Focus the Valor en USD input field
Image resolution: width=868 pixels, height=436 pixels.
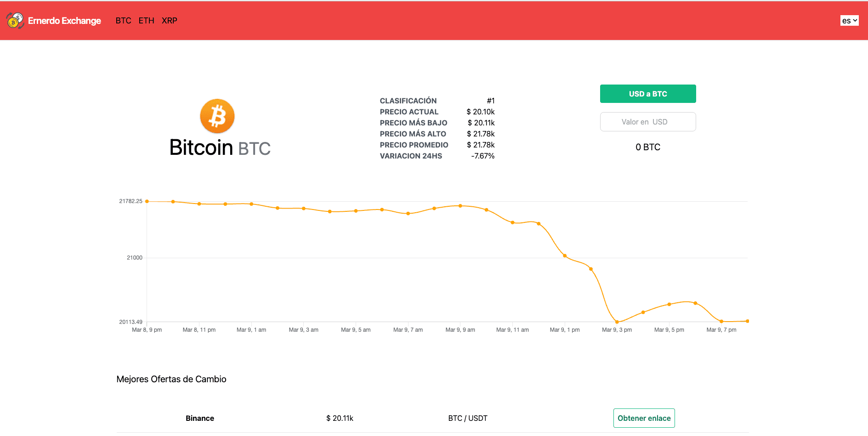pos(648,122)
